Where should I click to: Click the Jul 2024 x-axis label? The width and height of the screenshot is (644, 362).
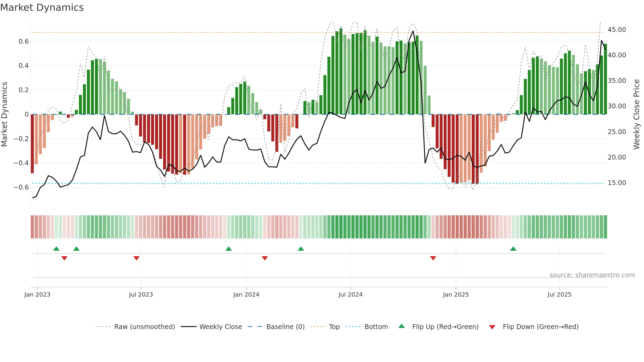[350, 294]
